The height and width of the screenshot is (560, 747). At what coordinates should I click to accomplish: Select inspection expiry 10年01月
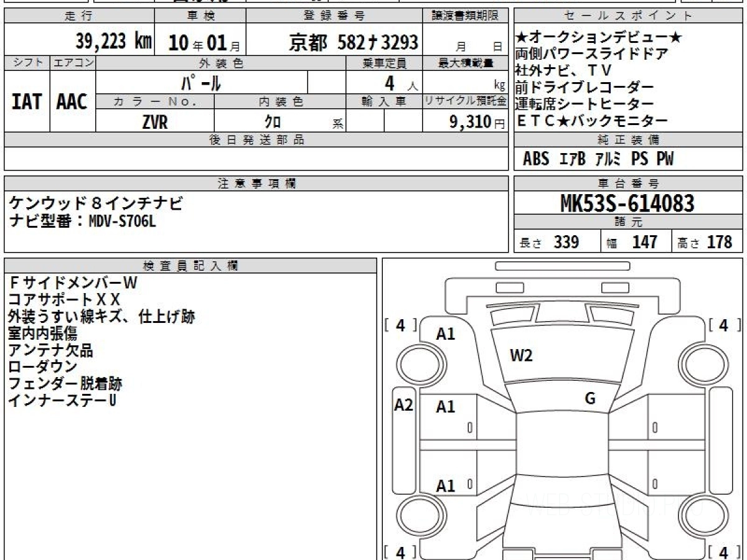coord(204,42)
